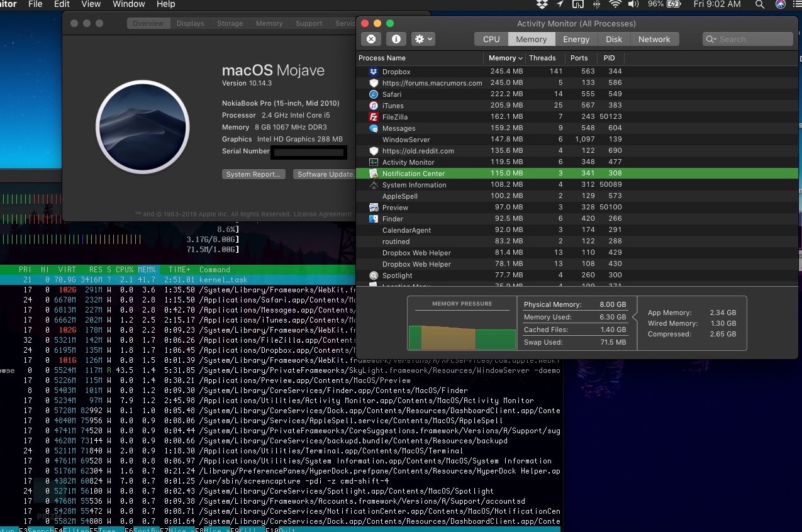
Task: Click the location services arrow in menu bar
Action: tap(560, 4)
